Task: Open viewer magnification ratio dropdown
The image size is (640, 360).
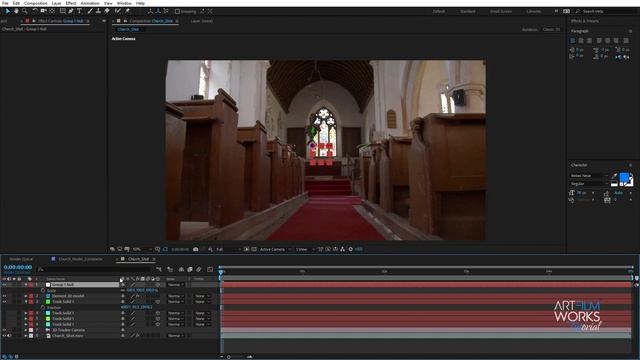Action: [x=142, y=249]
